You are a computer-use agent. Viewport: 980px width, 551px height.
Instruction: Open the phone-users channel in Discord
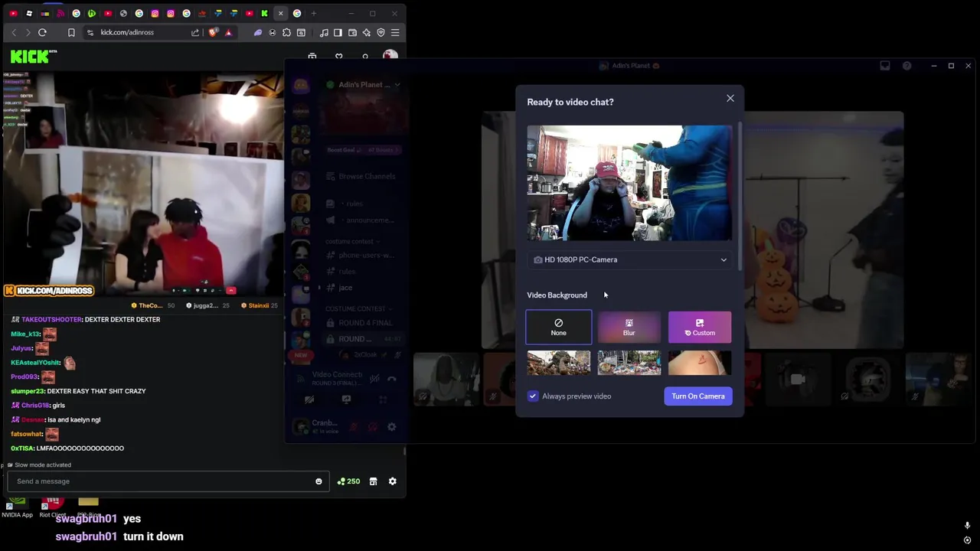coord(361,255)
